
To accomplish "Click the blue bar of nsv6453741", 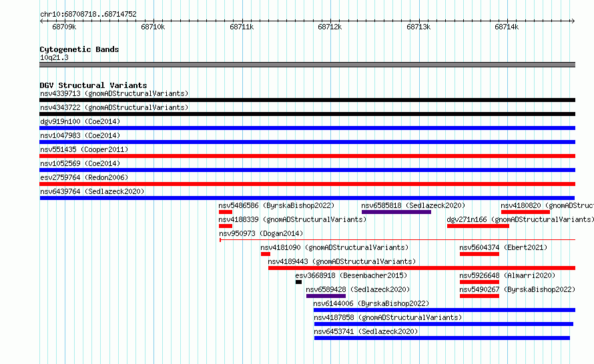I will coord(442,338).
